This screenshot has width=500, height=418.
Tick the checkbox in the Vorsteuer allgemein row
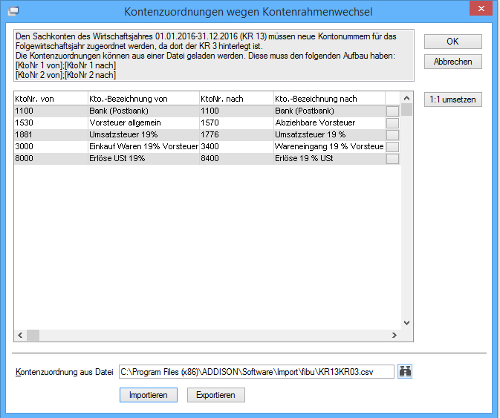[392, 123]
